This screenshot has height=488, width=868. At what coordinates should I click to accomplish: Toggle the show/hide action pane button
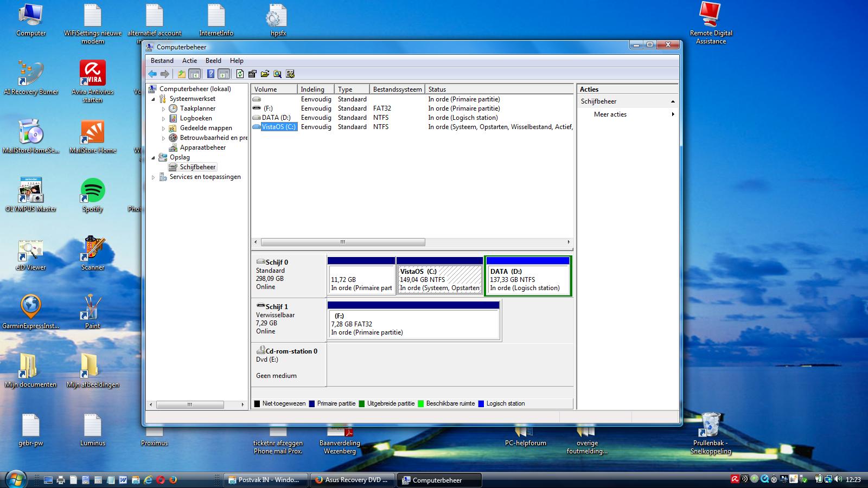[x=224, y=74]
